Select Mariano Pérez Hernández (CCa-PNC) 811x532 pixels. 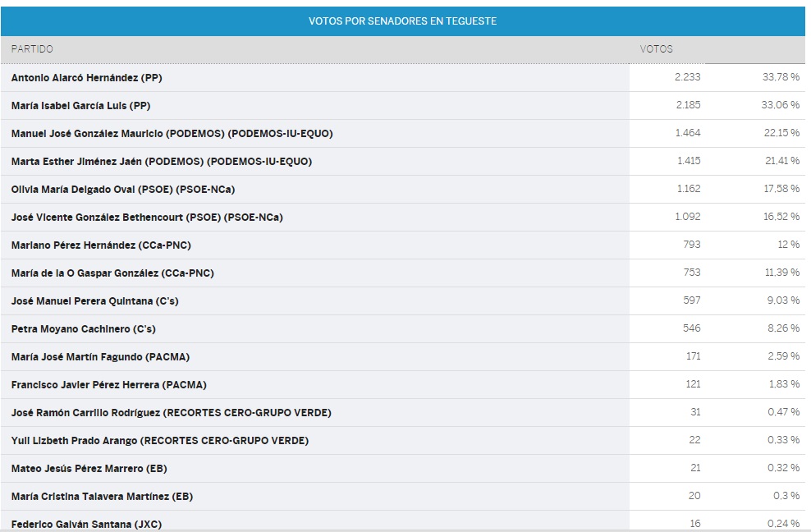click(101, 245)
